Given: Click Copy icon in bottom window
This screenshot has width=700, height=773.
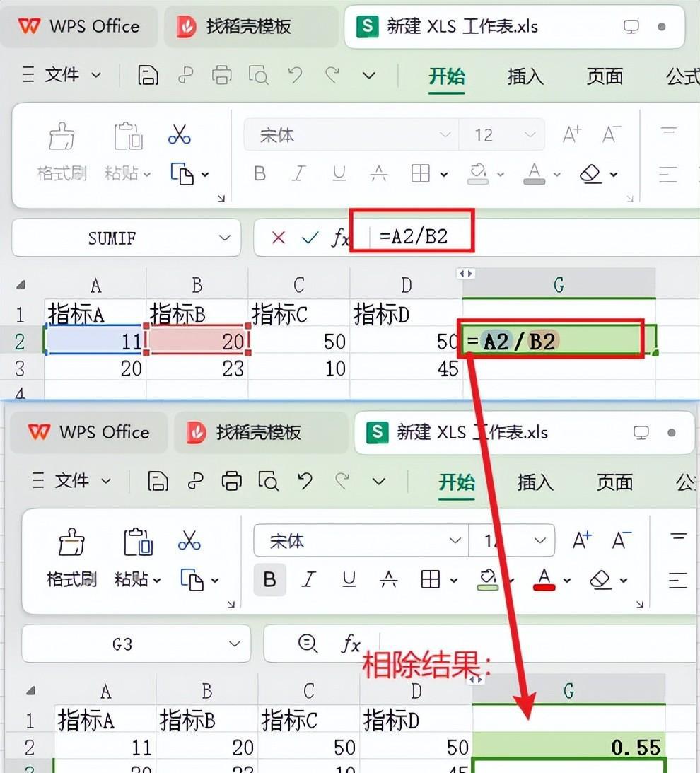Looking at the screenshot, I should tap(192, 580).
